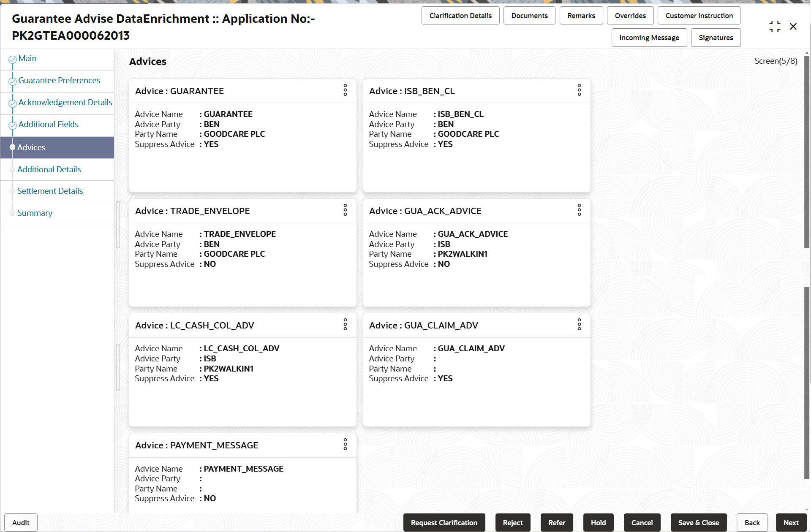The width and height of the screenshot is (811, 532).
Task: Open kebab menu on ISB_BEN_CL advice card
Action: [x=579, y=90]
